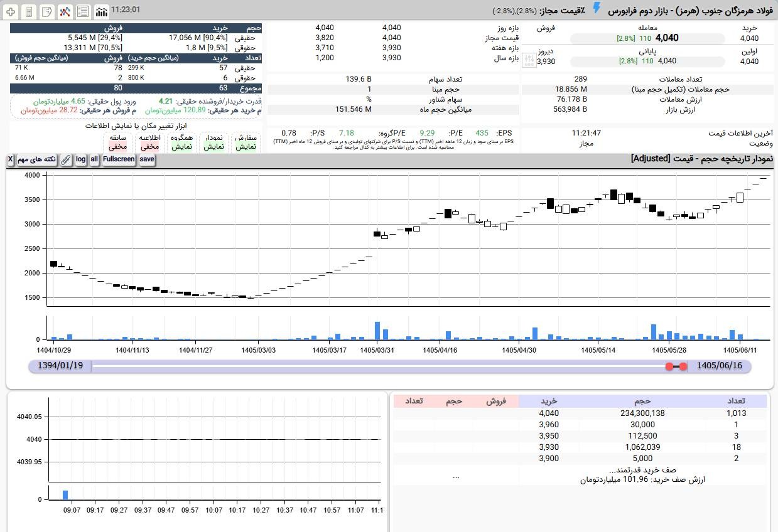
Task: Click the paperclip button on chart toolbar
Action: [x=66, y=160]
